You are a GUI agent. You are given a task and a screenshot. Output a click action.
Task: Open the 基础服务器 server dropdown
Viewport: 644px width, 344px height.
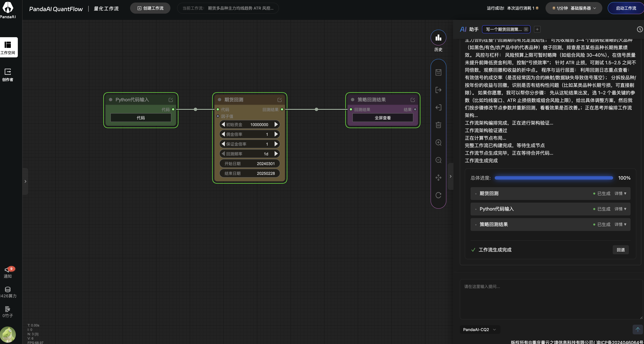coord(574,8)
